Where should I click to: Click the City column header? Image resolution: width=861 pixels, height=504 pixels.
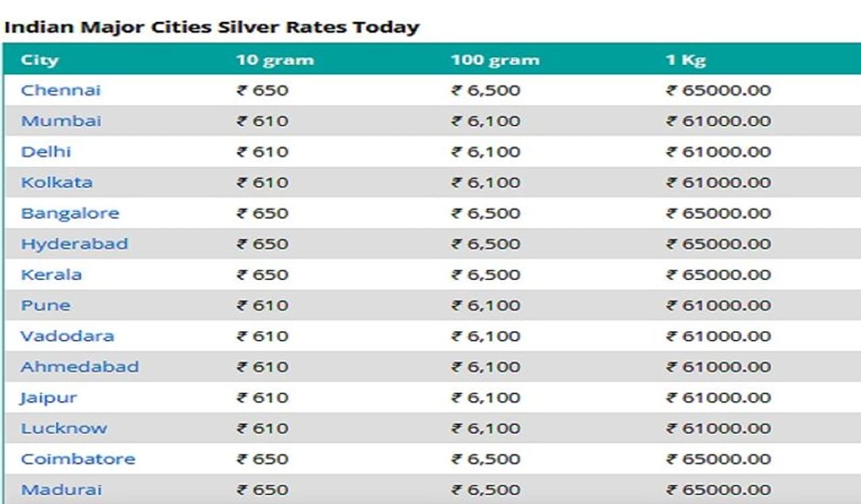coord(40,60)
